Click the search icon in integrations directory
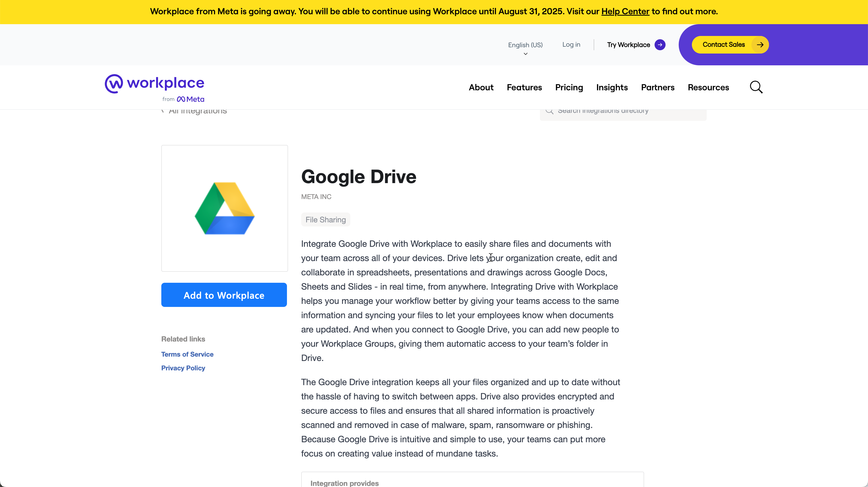Viewport: 868px width, 487px height. (549, 111)
